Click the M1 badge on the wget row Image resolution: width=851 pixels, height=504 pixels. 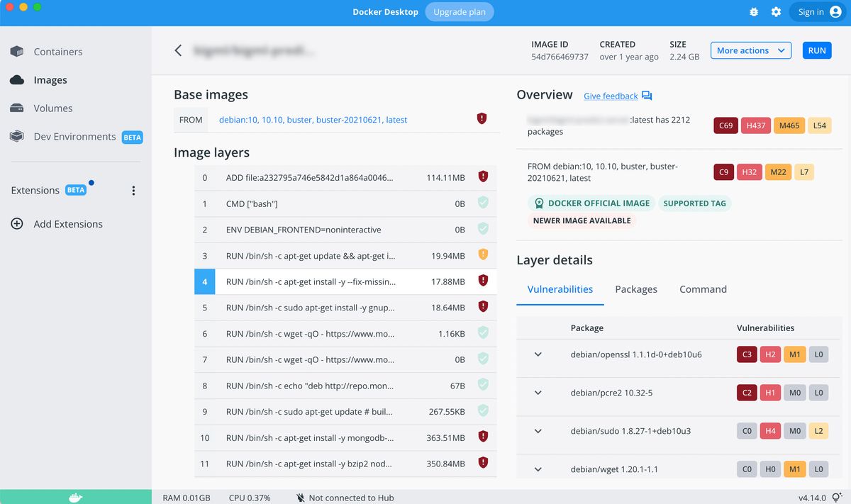point(795,469)
